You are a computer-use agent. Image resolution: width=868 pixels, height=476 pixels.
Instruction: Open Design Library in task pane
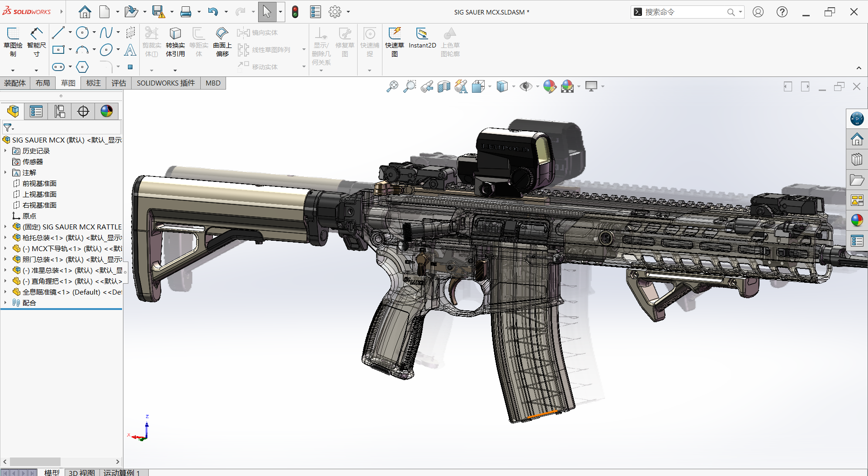pyautogui.click(x=857, y=160)
